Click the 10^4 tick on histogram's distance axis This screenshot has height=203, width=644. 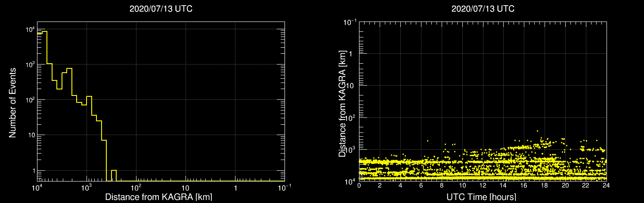pos(37,188)
